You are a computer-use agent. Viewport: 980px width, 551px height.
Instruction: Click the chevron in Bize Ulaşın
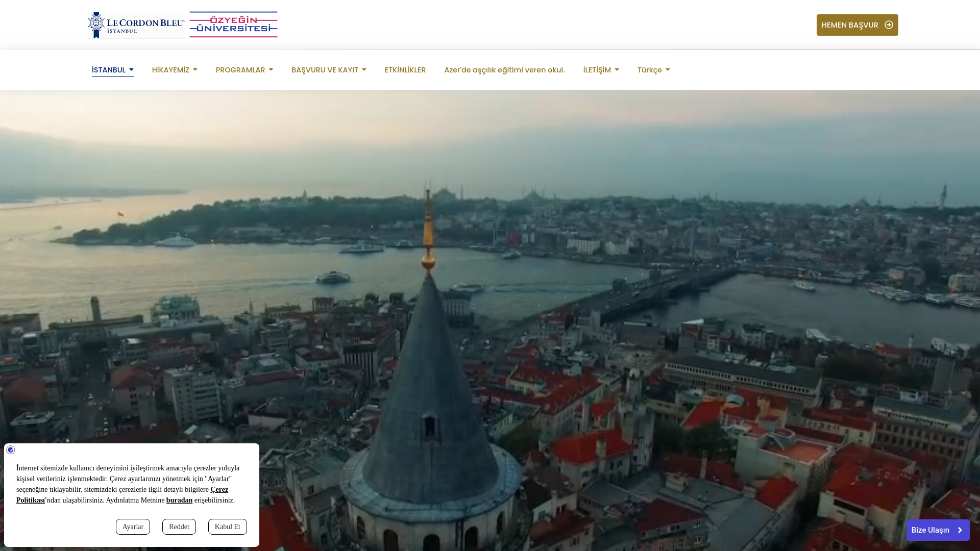pos(960,530)
